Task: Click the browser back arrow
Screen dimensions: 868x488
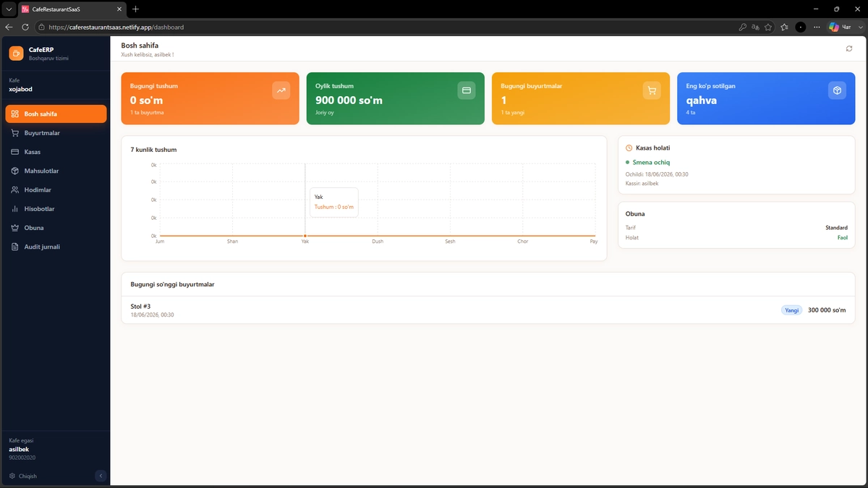Action: pyautogui.click(x=9, y=27)
